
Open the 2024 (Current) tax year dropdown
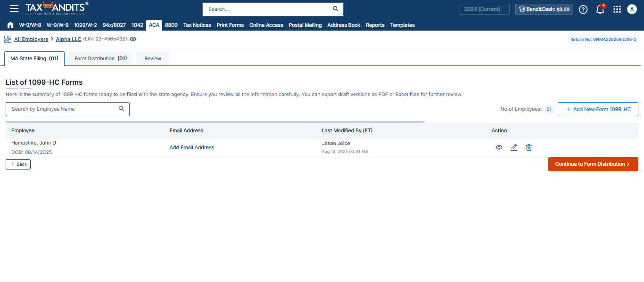coord(485,9)
